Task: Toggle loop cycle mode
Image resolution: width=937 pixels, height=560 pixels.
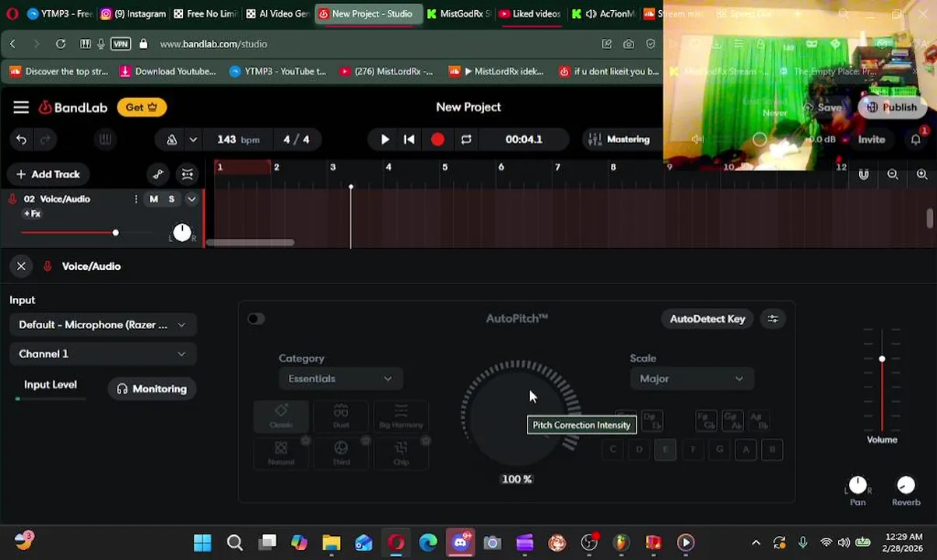Action: point(466,139)
